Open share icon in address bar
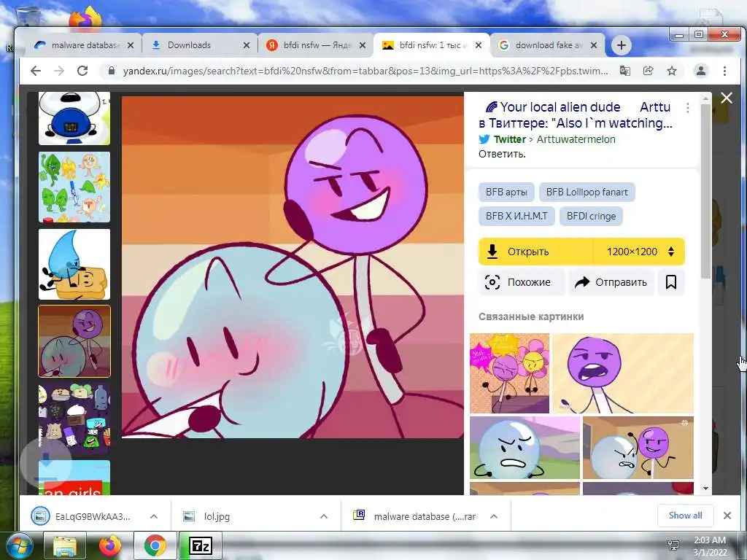The height and width of the screenshot is (560, 747). pyautogui.click(x=648, y=71)
